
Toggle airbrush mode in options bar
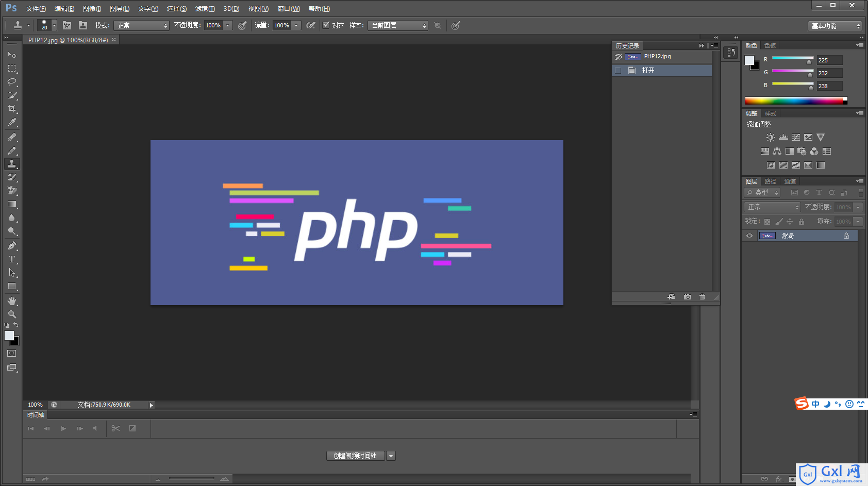coord(311,25)
